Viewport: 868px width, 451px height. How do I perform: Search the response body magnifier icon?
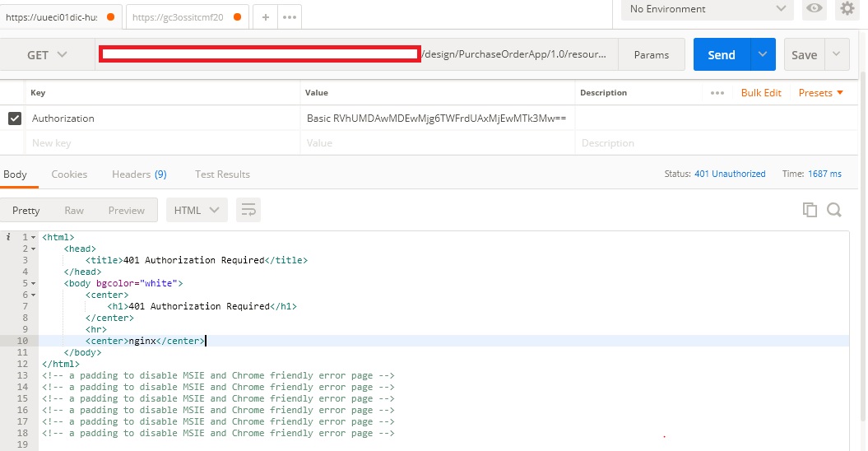(834, 210)
